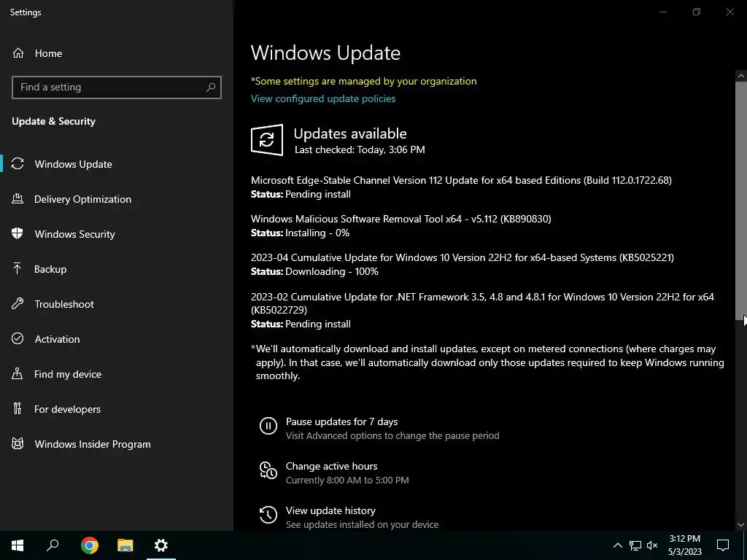The height and width of the screenshot is (560, 747).
Task: Click the Status: Installing - 0% text
Action: [x=300, y=233]
